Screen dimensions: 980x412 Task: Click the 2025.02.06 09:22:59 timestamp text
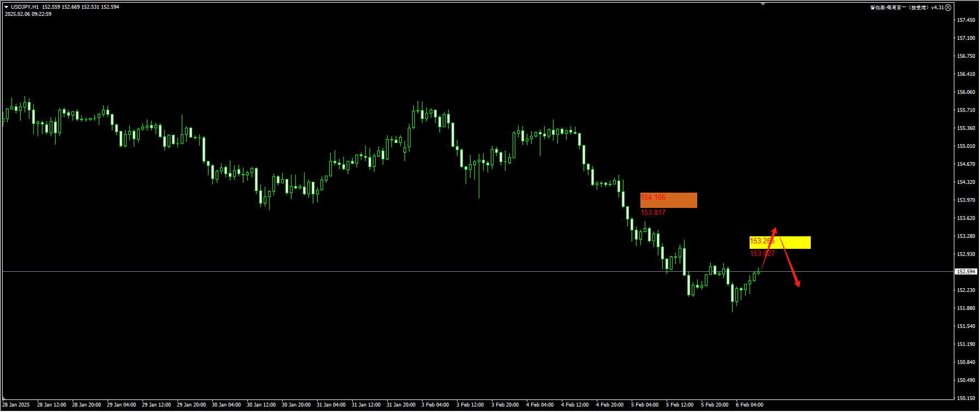click(x=28, y=14)
